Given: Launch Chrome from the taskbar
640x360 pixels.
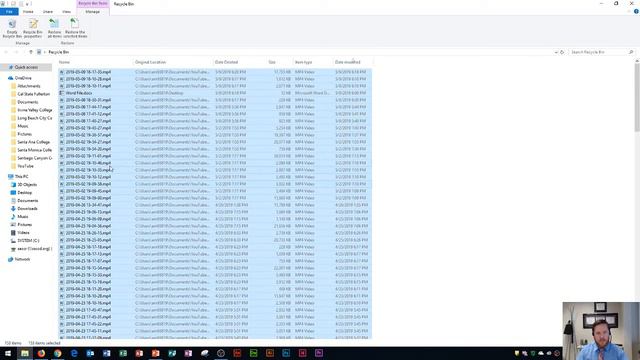Looking at the screenshot, I should (x=58, y=353).
